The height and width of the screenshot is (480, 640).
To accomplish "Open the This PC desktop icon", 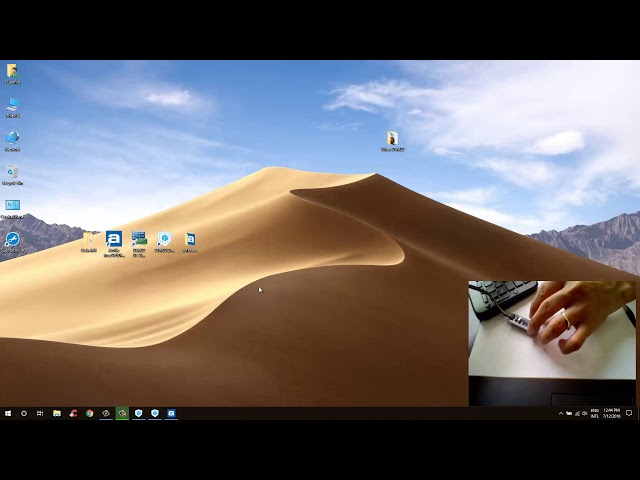I will (13, 107).
